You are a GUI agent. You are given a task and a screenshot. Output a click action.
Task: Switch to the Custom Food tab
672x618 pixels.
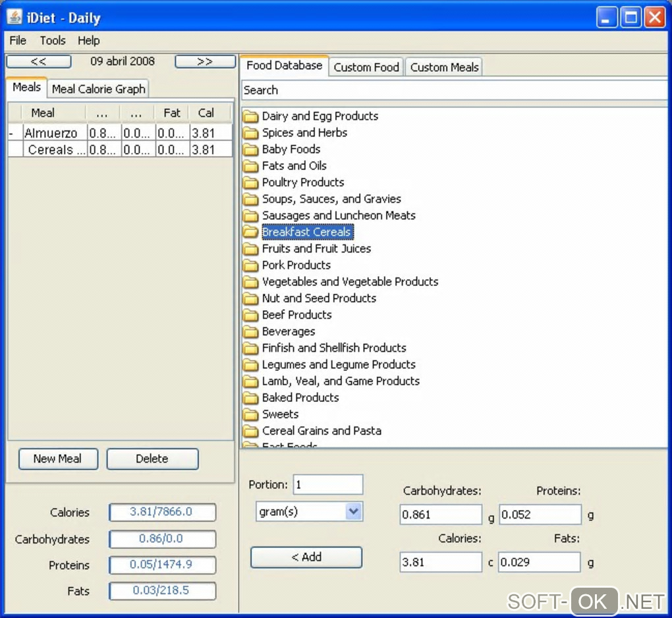point(366,67)
